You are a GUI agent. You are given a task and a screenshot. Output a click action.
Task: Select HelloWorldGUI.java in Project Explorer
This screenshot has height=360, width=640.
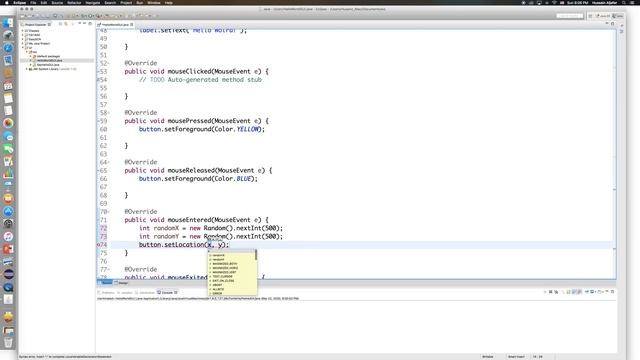49,60
